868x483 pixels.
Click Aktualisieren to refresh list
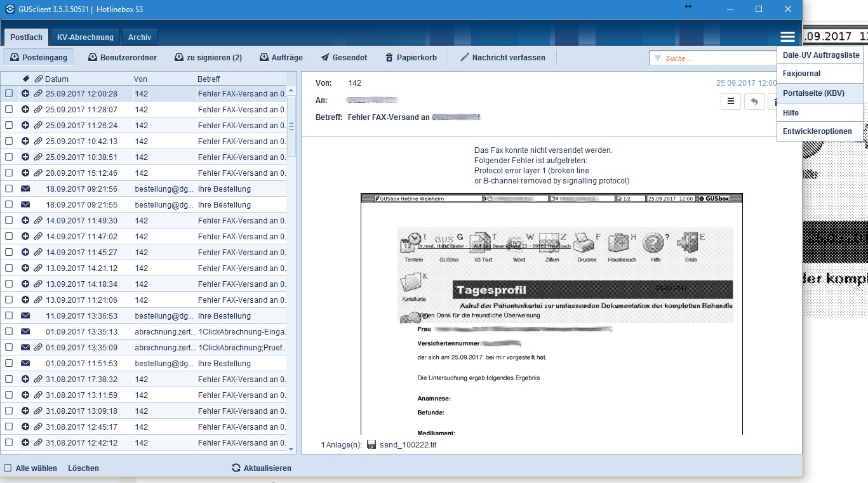tap(262, 468)
